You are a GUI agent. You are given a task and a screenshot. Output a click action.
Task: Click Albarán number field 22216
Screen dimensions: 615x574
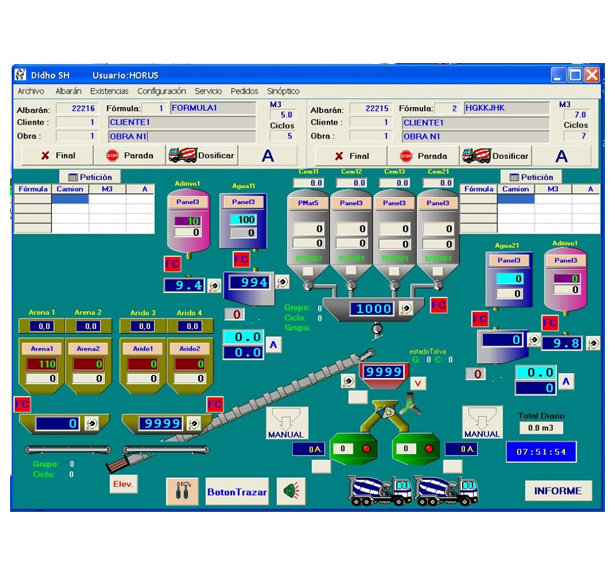(76, 108)
